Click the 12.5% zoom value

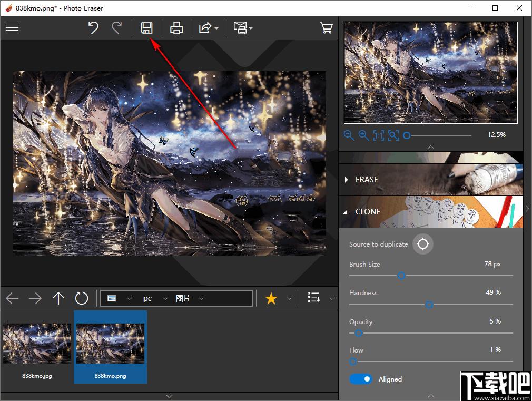click(496, 135)
